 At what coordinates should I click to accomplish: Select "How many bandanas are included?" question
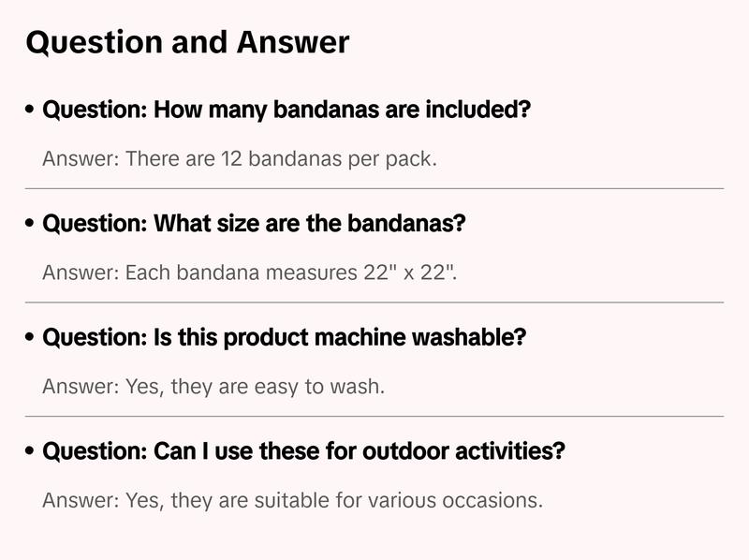287,111
